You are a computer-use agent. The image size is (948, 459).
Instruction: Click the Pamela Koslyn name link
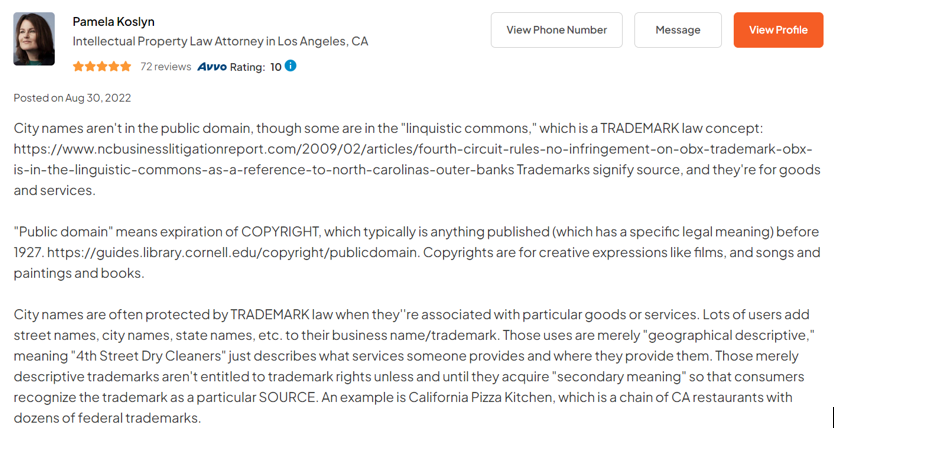tap(114, 22)
